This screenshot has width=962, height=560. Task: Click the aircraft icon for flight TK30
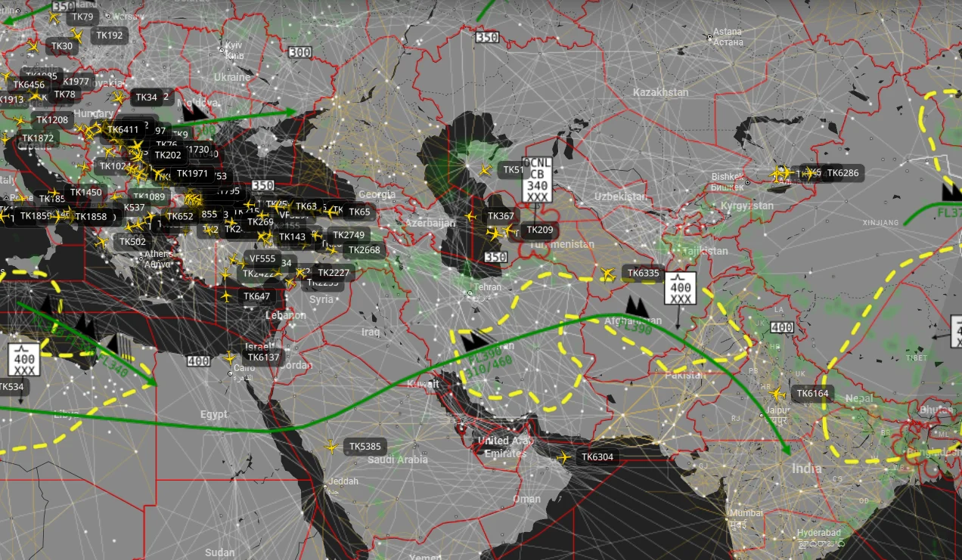[33, 46]
